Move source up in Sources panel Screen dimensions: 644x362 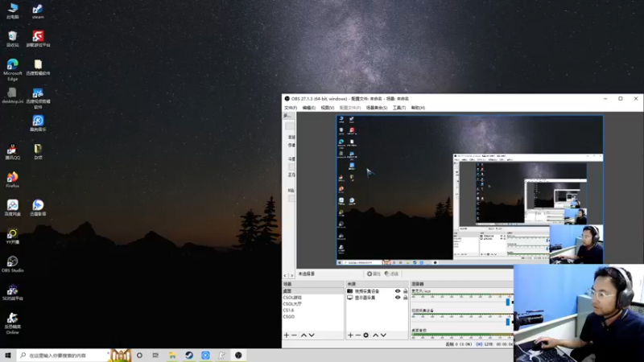pyautogui.click(x=375, y=335)
